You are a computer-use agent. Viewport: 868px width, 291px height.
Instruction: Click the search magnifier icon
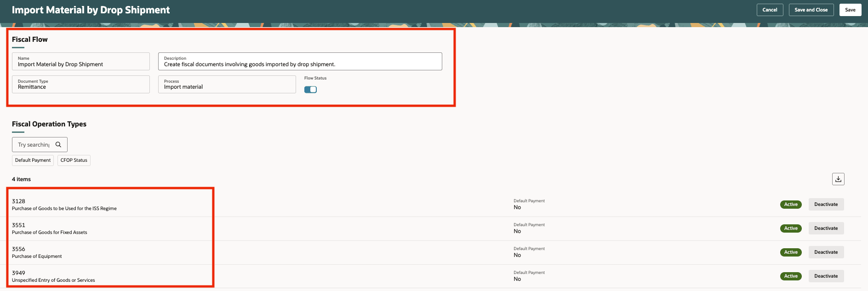[58, 144]
